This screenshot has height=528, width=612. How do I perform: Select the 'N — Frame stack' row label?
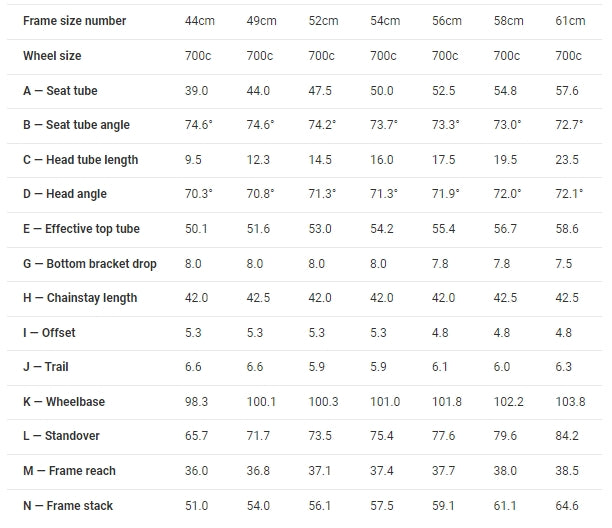pos(68,506)
